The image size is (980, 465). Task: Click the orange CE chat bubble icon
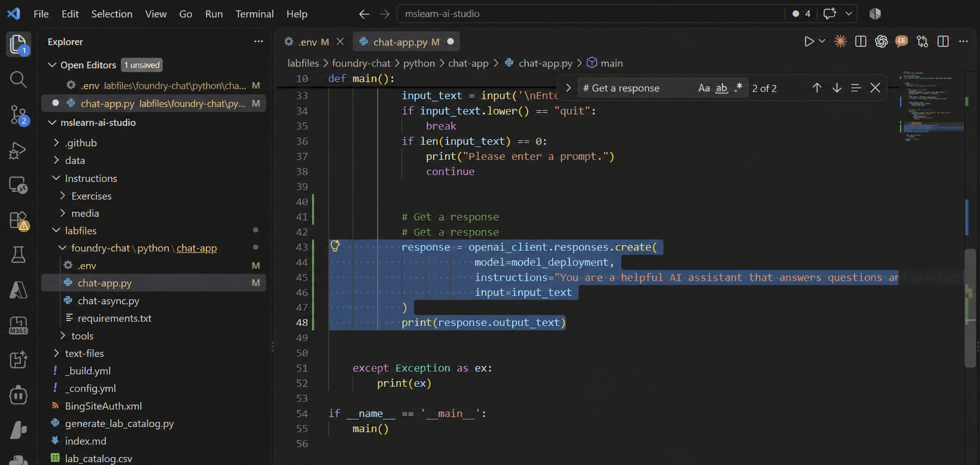(x=901, y=41)
